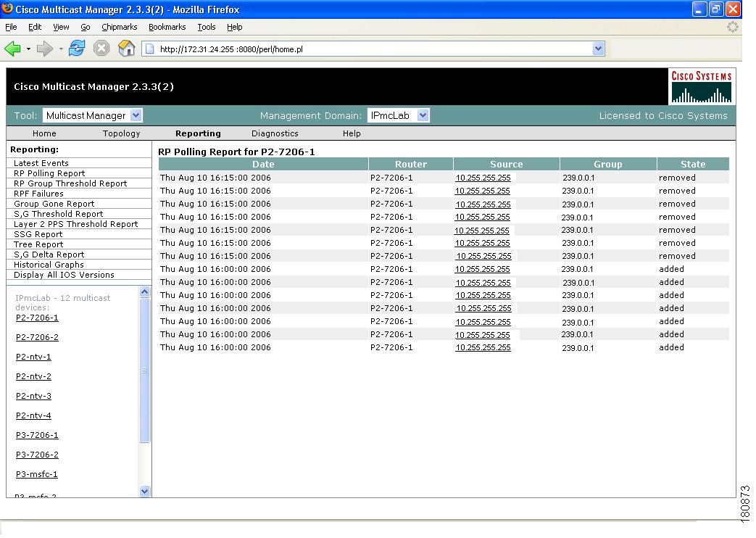Image resolution: width=756 pixels, height=538 pixels.
Task: Click the Cisco Systems logo
Action: (x=702, y=87)
